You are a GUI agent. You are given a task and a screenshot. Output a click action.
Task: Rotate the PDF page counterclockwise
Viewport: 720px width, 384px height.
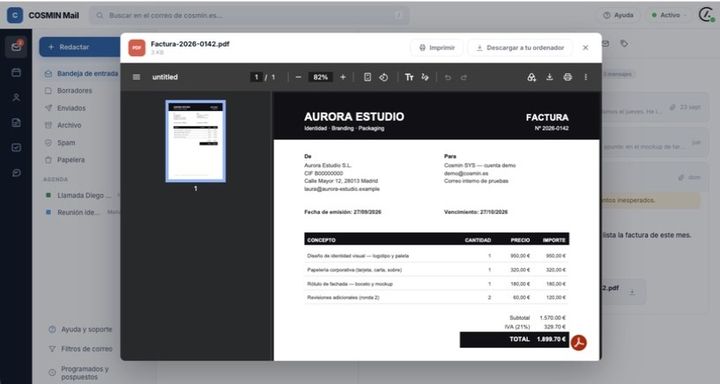point(383,77)
